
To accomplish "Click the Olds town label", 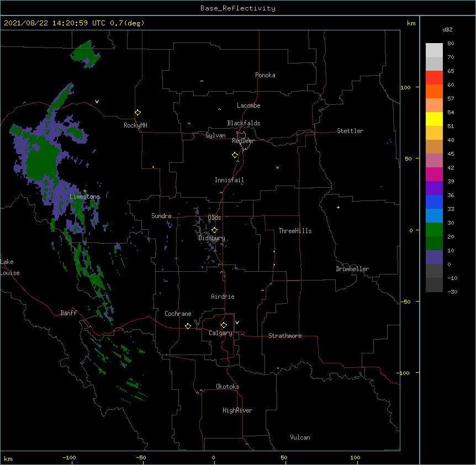I will pyautogui.click(x=214, y=218).
